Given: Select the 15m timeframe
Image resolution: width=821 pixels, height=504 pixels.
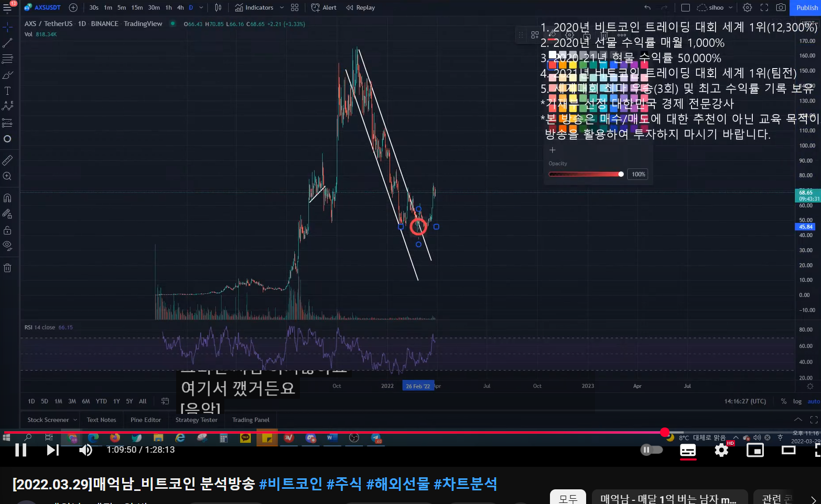Looking at the screenshot, I should tap(137, 8).
